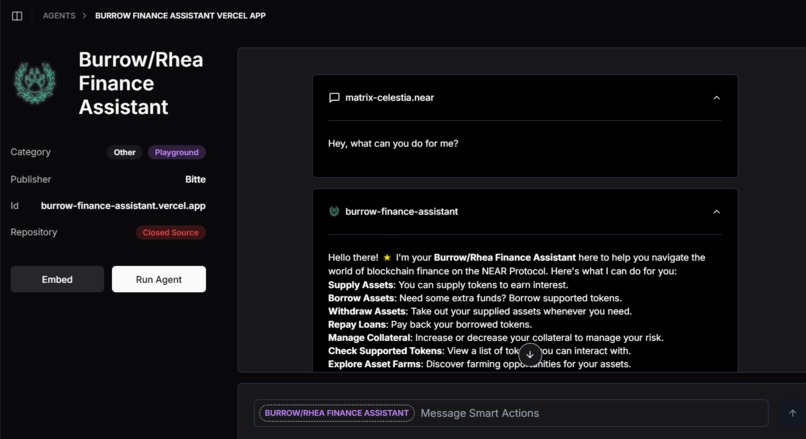Screen dimensions: 806x439
Task: Collapse the matrix-celestia.near message
Action: pos(717,98)
